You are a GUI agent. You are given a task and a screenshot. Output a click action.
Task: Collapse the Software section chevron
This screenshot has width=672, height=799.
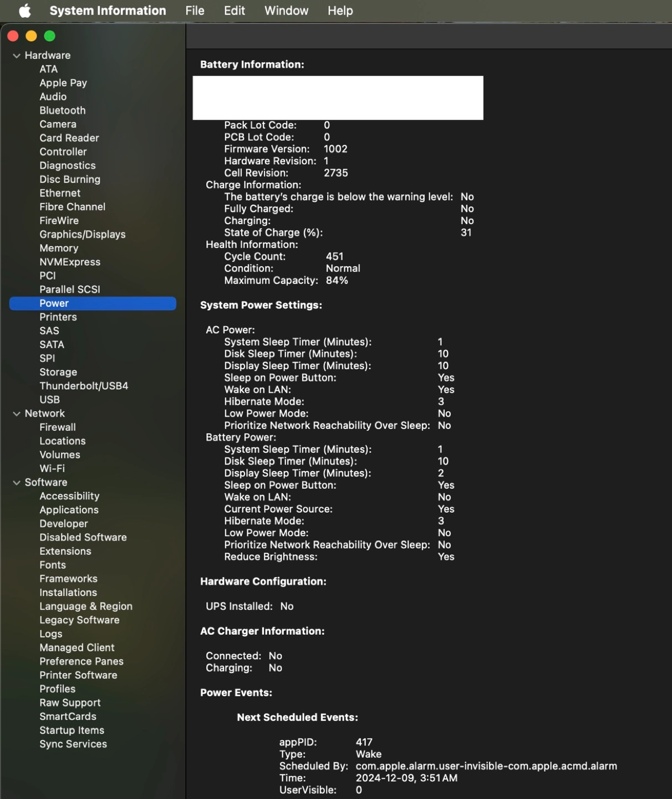pyautogui.click(x=17, y=483)
